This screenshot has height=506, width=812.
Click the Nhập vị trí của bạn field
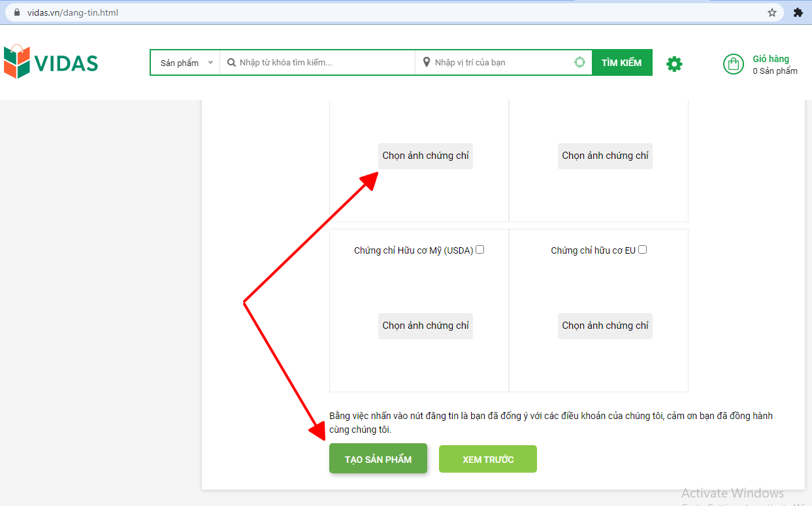tap(500, 63)
